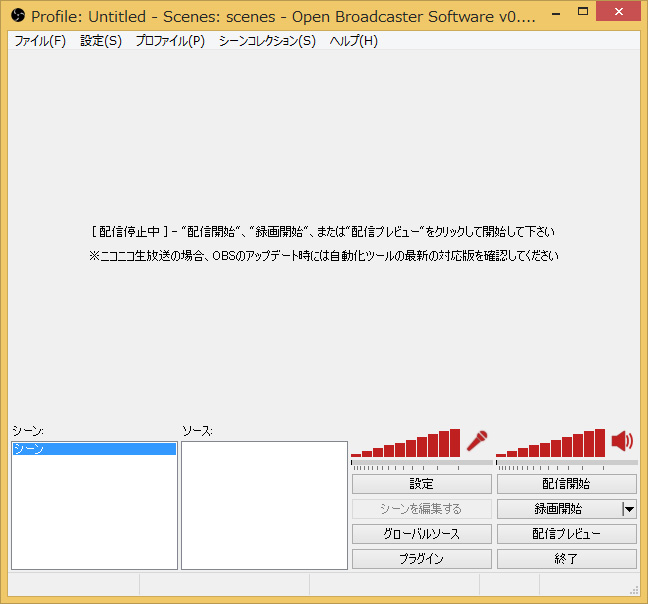Expand the 録画開始 dropdown arrow

[629, 509]
